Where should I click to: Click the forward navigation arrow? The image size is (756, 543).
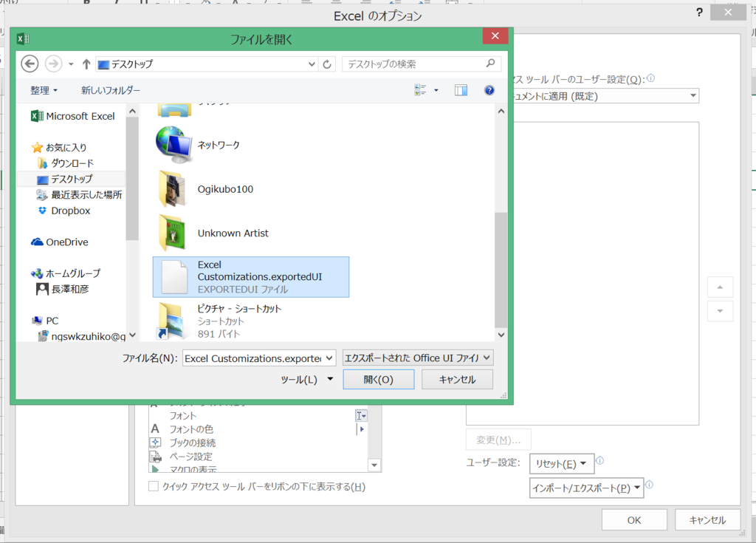(x=53, y=64)
